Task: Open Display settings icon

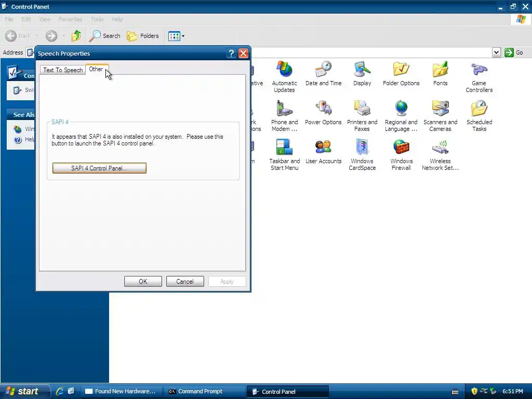Action: [x=362, y=74]
